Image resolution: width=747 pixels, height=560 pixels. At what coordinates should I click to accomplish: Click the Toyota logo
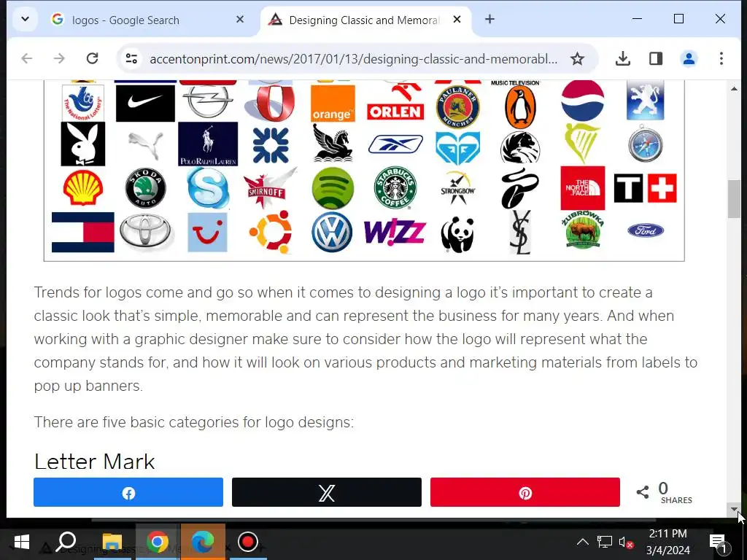click(x=146, y=231)
